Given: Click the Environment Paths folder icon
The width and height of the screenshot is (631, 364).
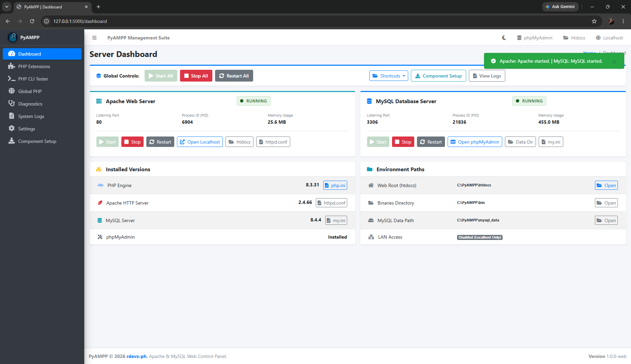Looking at the screenshot, I should [x=370, y=169].
